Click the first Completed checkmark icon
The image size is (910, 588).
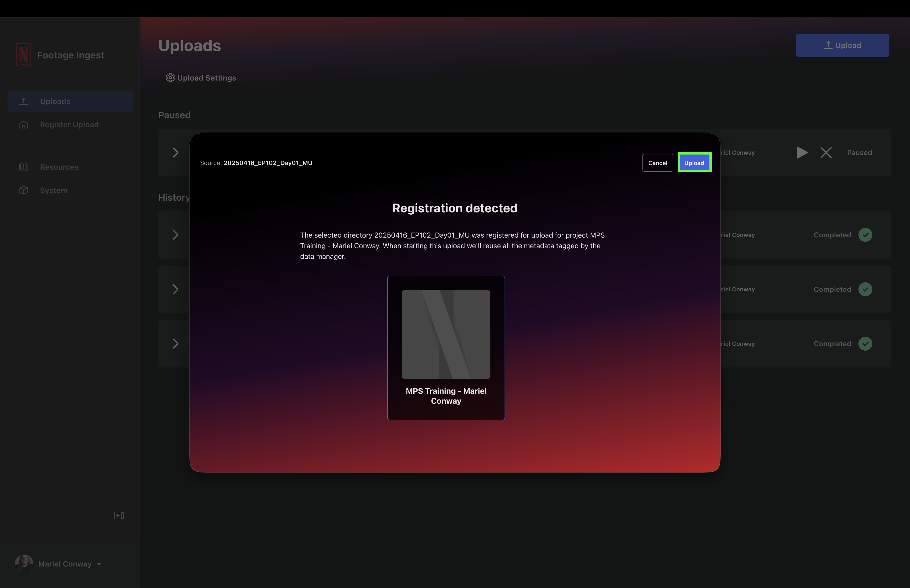865,235
